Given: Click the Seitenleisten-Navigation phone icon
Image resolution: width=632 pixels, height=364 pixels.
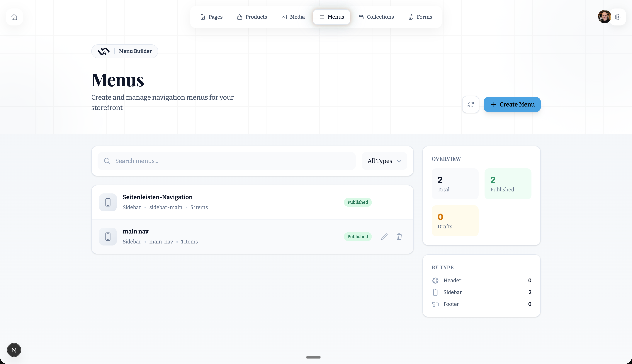Looking at the screenshot, I should click(108, 202).
